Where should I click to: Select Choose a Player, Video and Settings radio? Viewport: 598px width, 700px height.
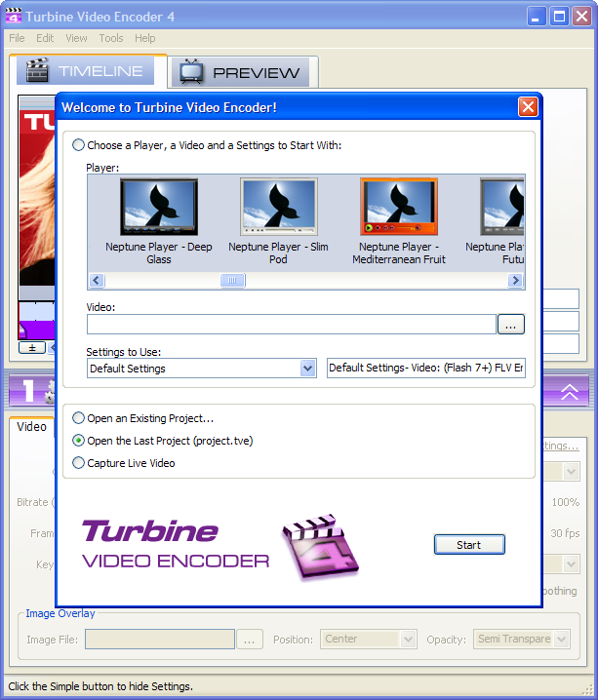coord(78,145)
